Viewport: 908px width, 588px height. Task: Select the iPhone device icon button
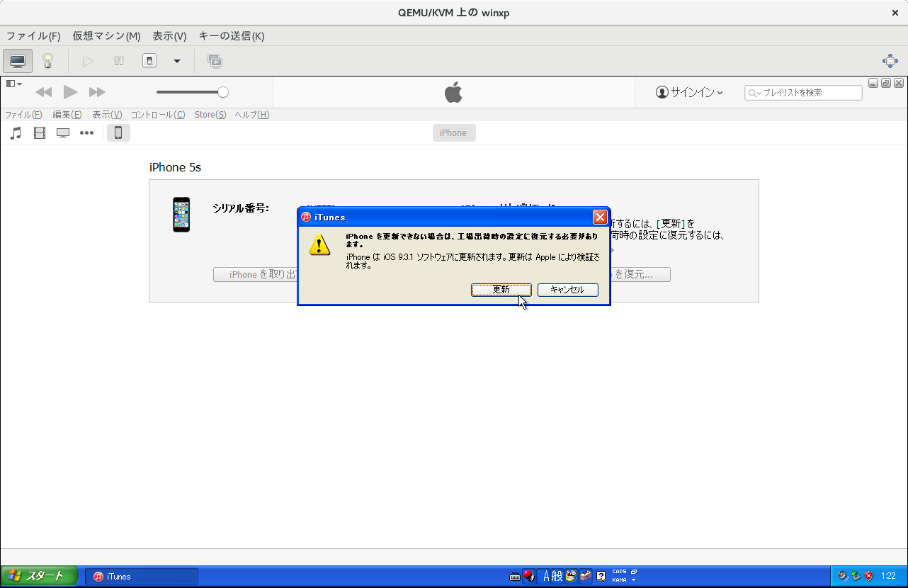click(118, 132)
